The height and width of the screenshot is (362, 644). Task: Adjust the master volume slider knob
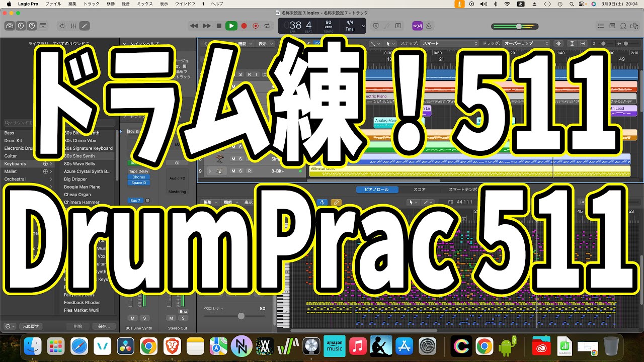click(519, 26)
